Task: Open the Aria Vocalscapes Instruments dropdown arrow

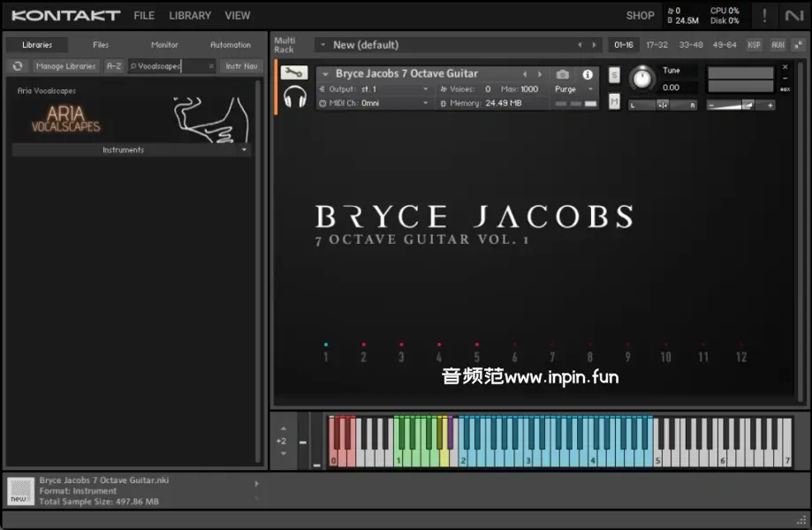Action: coord(244,150)
